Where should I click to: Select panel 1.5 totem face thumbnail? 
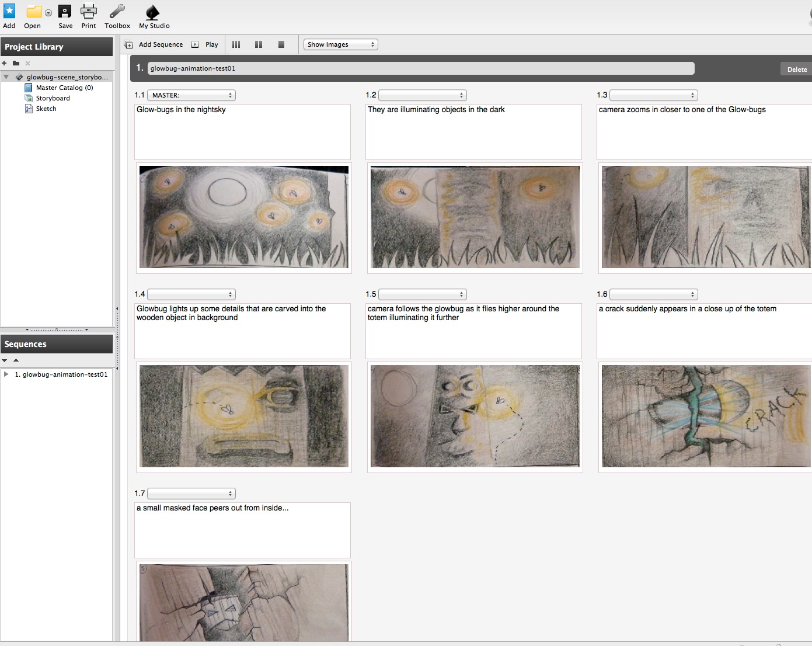point(475,416)
